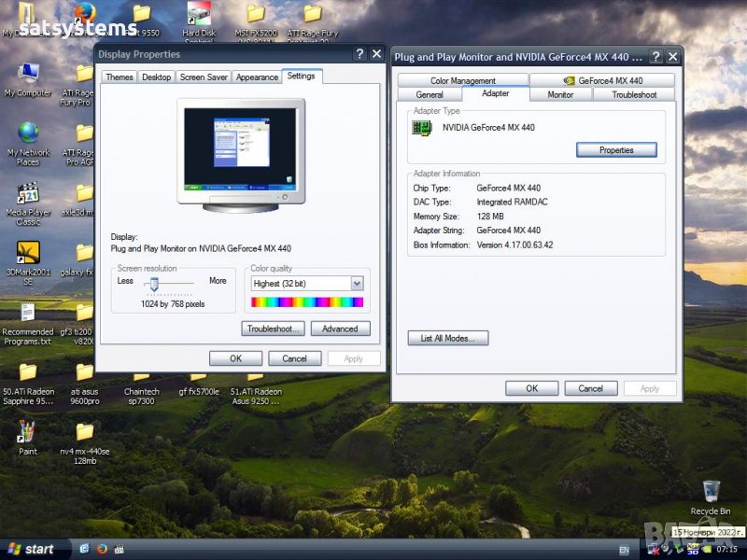
Task: Click the Screen resolution slider handle
Action: click(x=154, y=284)
